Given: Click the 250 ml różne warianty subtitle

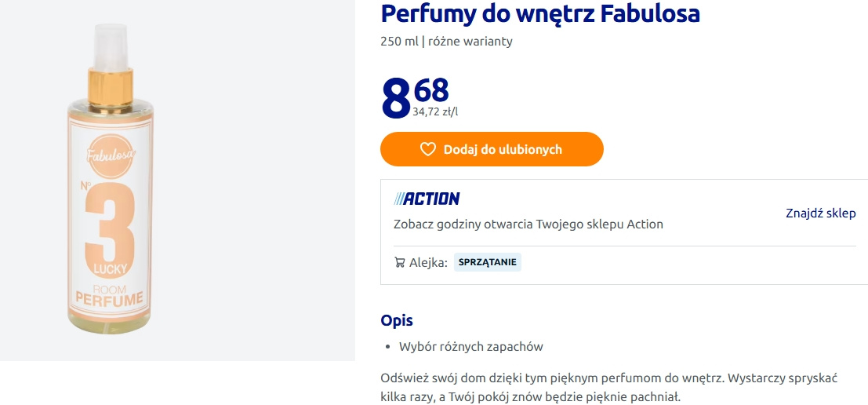Looking at the screenshot, I should tap(446, 42).
